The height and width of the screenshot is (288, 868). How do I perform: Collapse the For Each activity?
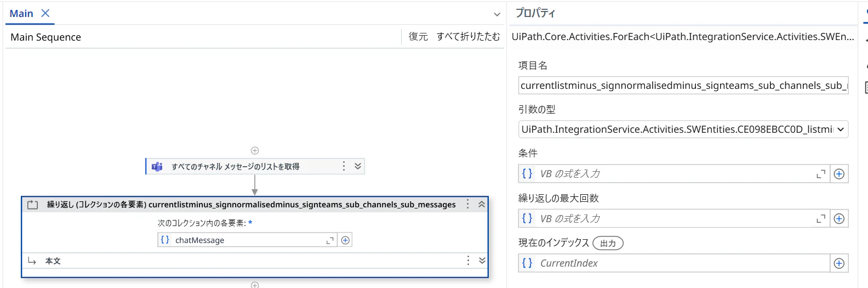click(x=482, y=204)
